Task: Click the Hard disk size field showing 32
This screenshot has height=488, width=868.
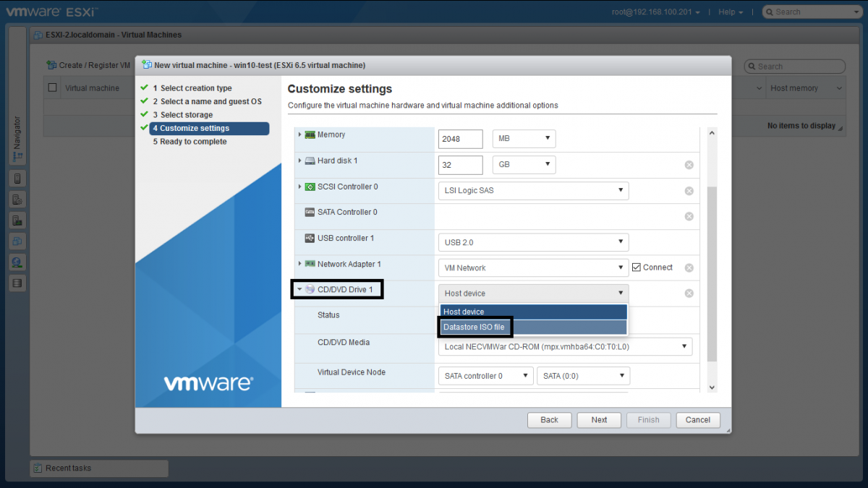Action: (461, 165)
